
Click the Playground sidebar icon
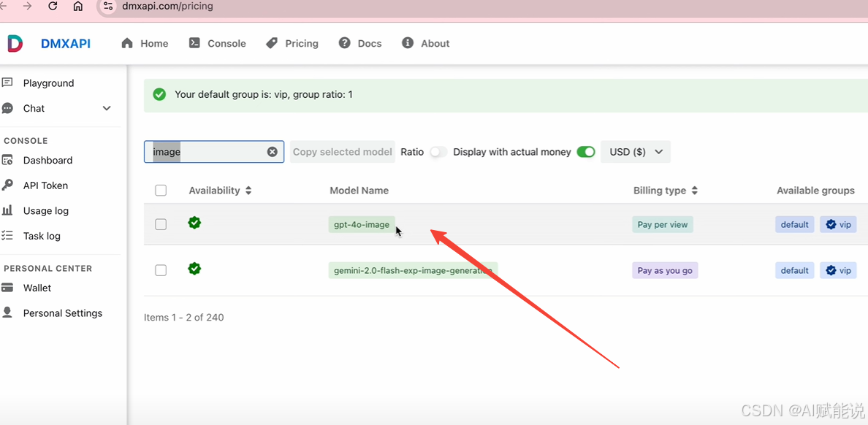coord(7,83)
